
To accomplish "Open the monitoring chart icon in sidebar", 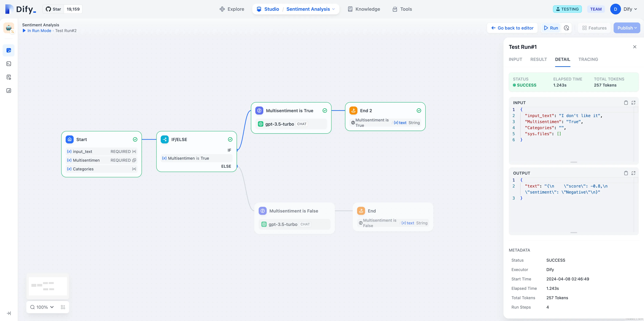I will (9, 91).
